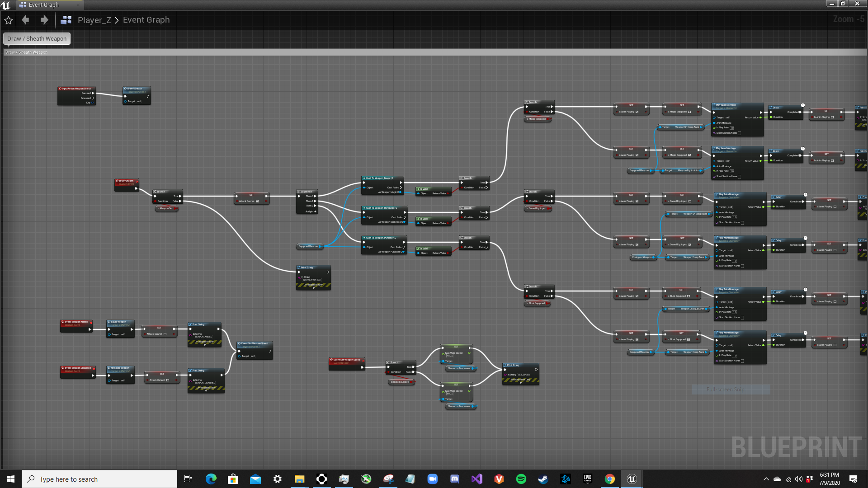Screen dimensions: 868x488
Task: Expand WEAPON_DISARMED Print String advanced arrow
Action: pos(206,391)
